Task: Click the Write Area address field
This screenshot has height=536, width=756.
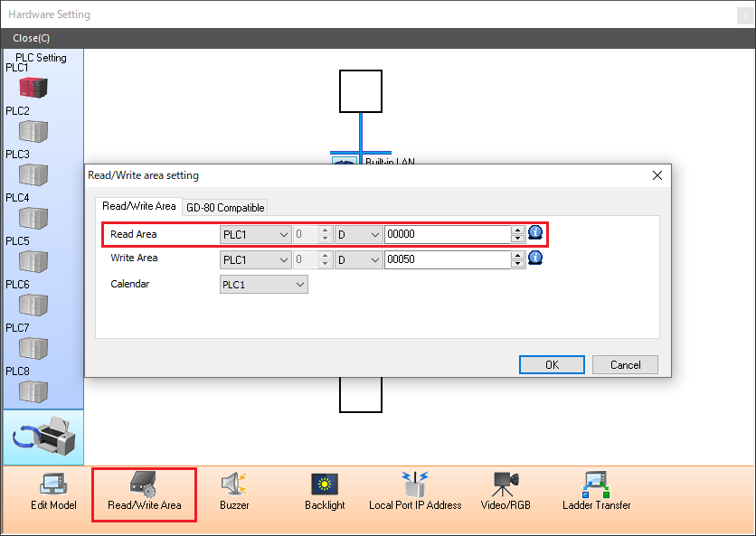Action: tap(447, 259)
